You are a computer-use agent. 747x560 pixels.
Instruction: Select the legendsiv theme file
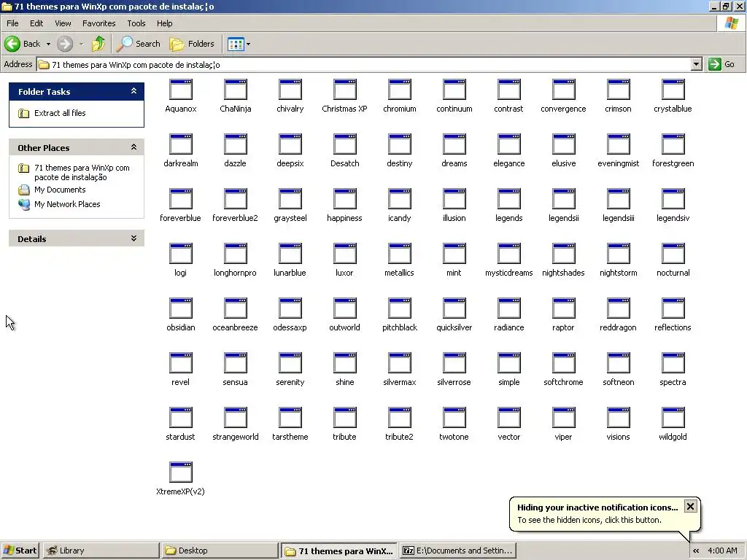coord(673,206)
